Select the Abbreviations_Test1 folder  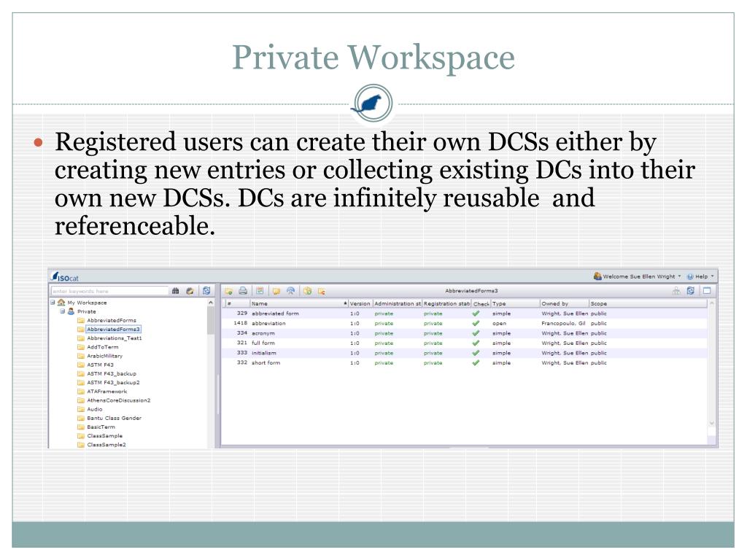[x=115, y=338]
